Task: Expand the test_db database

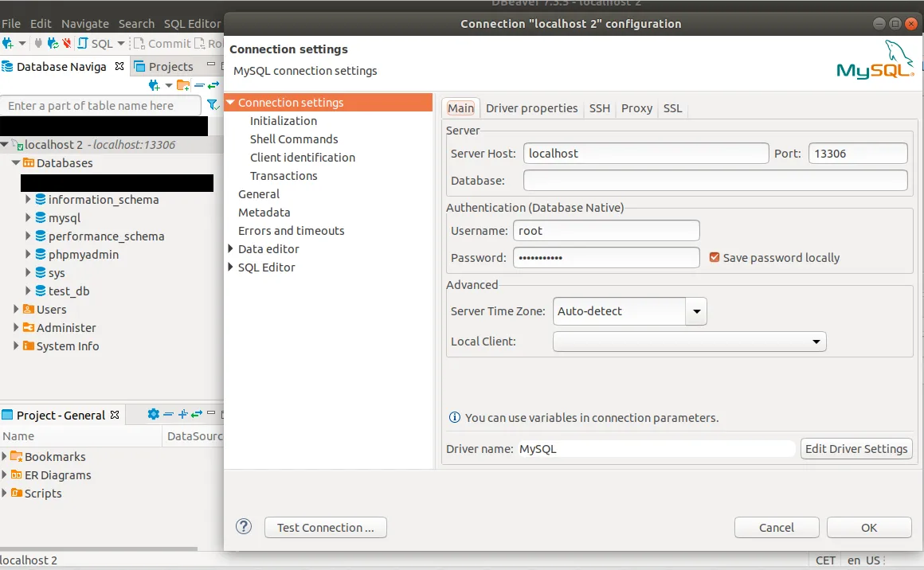Action: click(28, 291)
